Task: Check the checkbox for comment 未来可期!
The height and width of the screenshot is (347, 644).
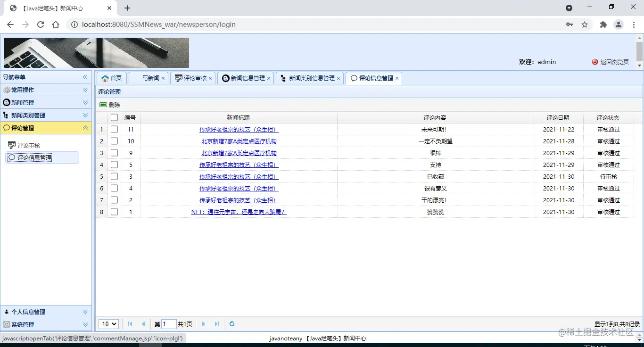Action: [x=114, y=129]
